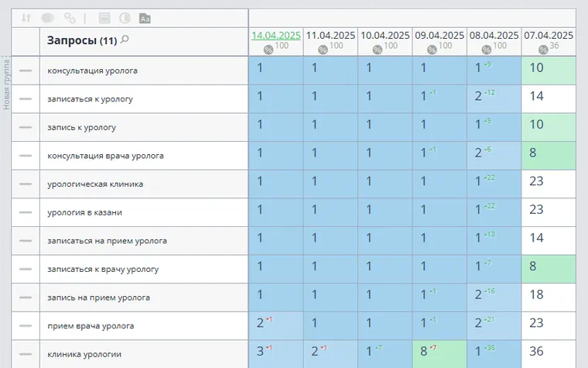
Task: Click position 10 for консультация уролога on 07.04.2025
Action: click(536, 67)
